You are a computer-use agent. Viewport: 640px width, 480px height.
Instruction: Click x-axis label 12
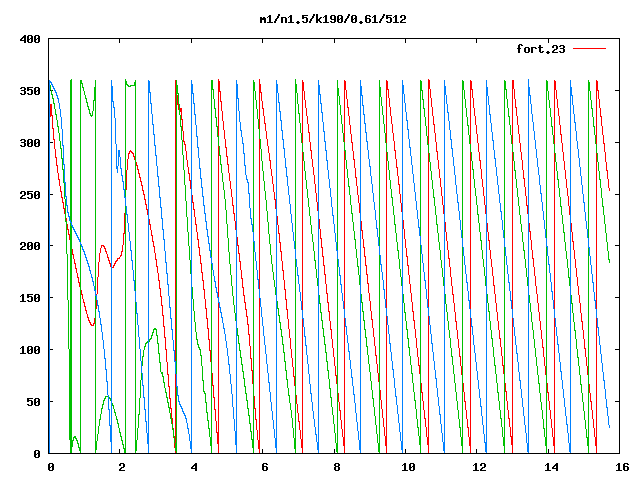(480, 467)
